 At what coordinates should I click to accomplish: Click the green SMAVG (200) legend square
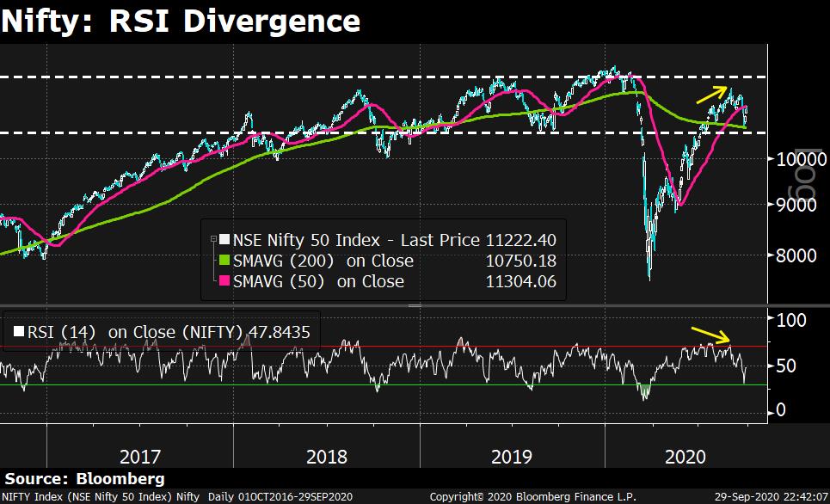tap(223, 261)
